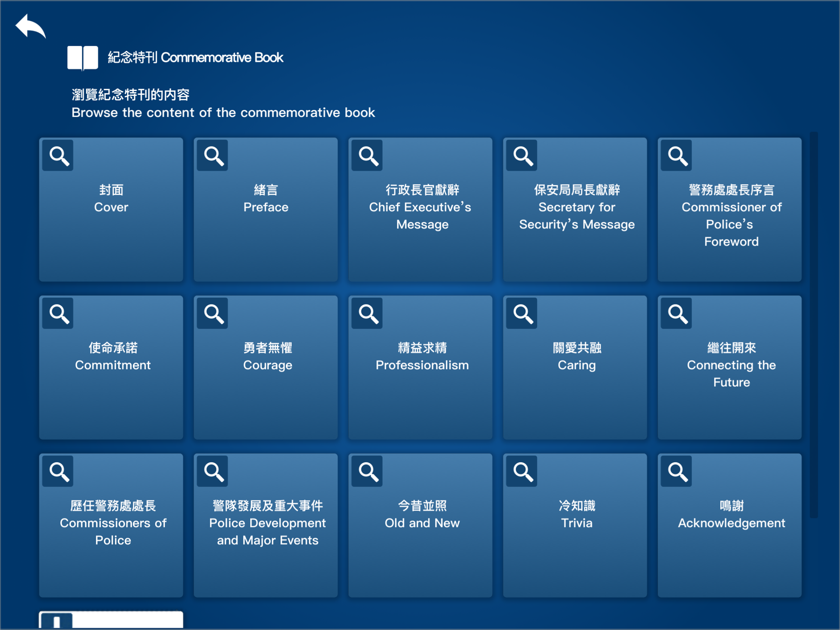Open the Commissioners of Police tile
The image size is (840, 630).
[111, 525]
